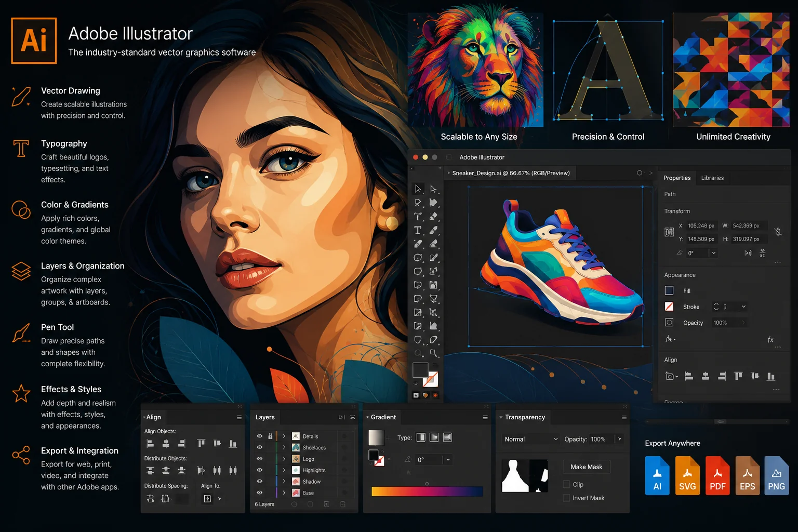The width and height of the screenshot is (798, 532).
Task: Select the Sneaker_Design.ai document tab
Action: point(511,173)
